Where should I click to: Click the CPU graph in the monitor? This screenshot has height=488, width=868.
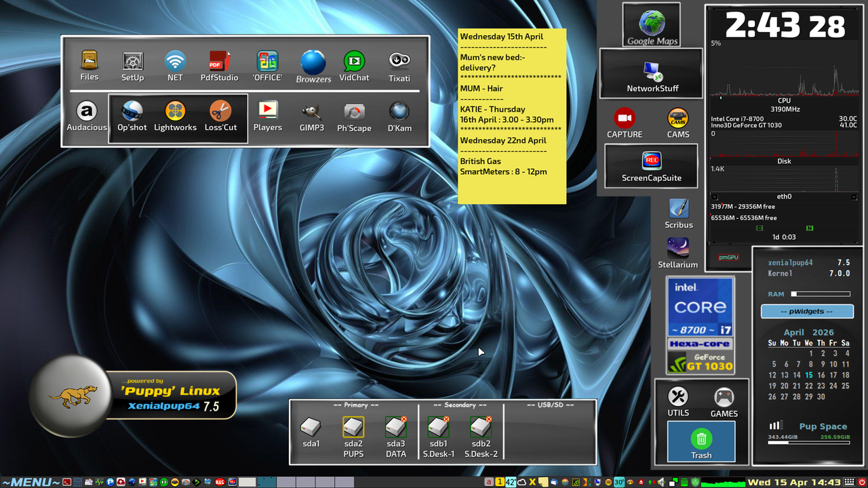pos(784,71)
